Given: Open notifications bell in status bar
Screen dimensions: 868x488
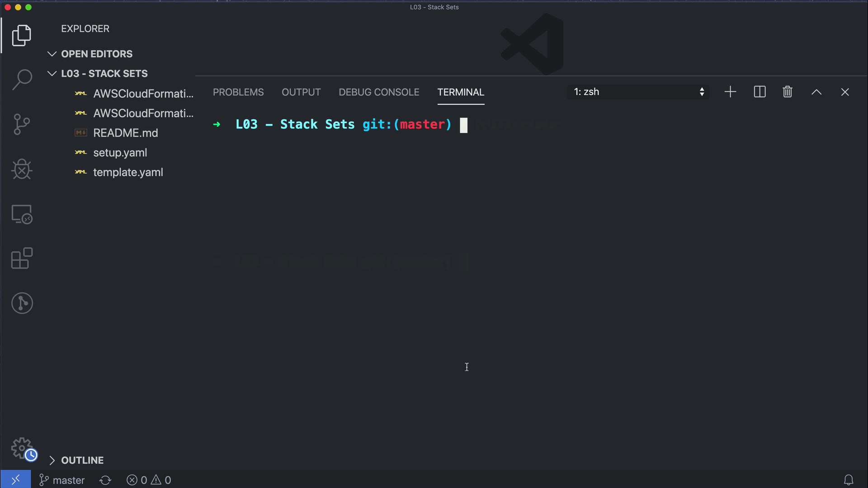Looking at the screenshot, I should pyautogui.click(x=849, y=480).
